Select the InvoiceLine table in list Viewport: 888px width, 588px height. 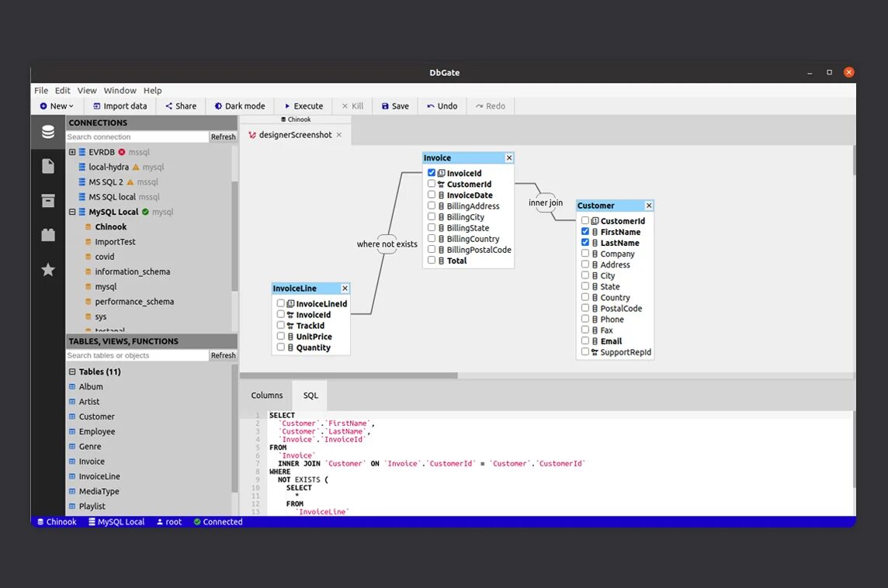coord(99,476)
